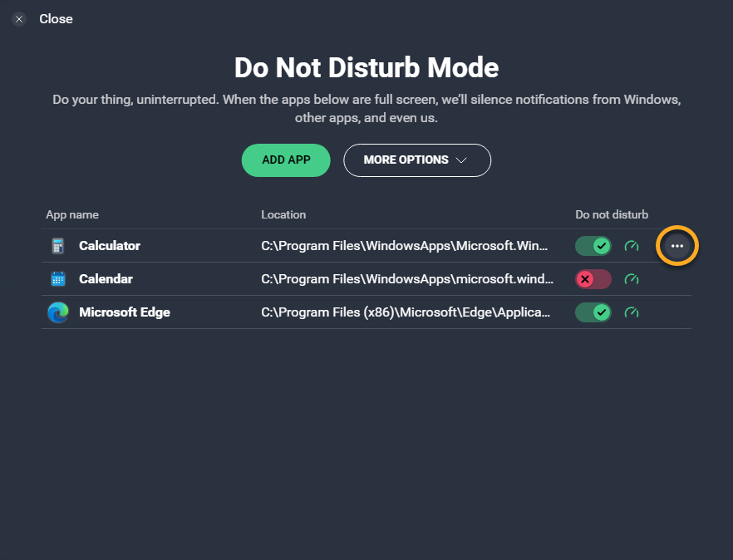Open the three-dots menu for Calculator
Viewport: 733px width, 560px height.
[x=677, y=246]
